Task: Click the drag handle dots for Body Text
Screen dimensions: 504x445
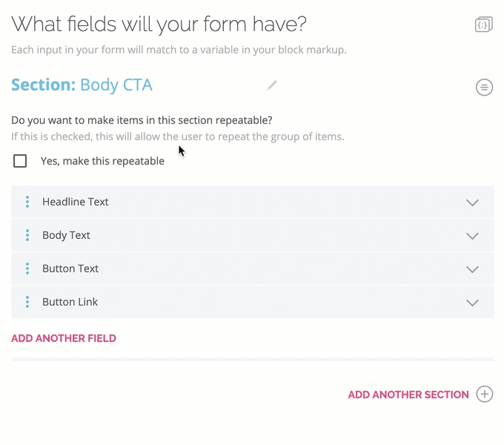Action: [x=27, y=235]
